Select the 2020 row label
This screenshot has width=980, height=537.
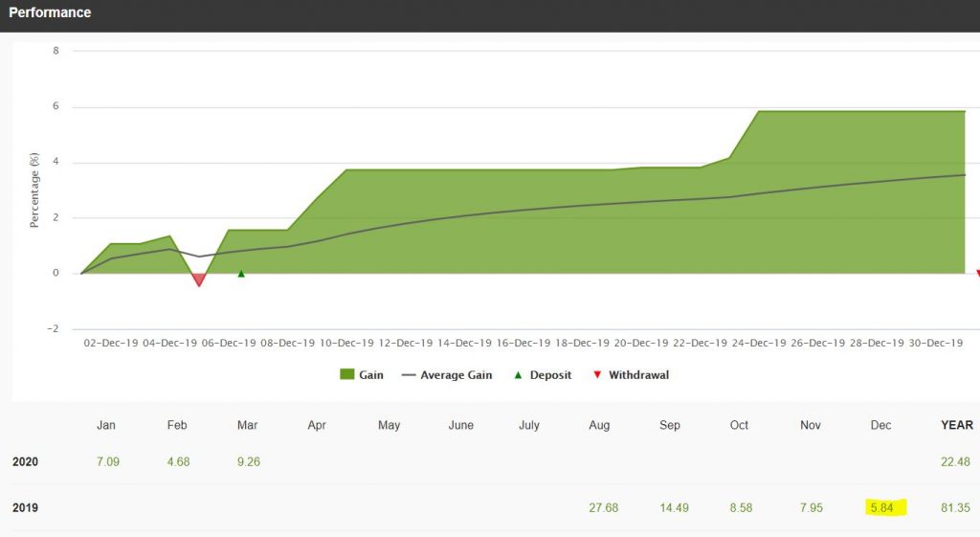click(25, 462)
